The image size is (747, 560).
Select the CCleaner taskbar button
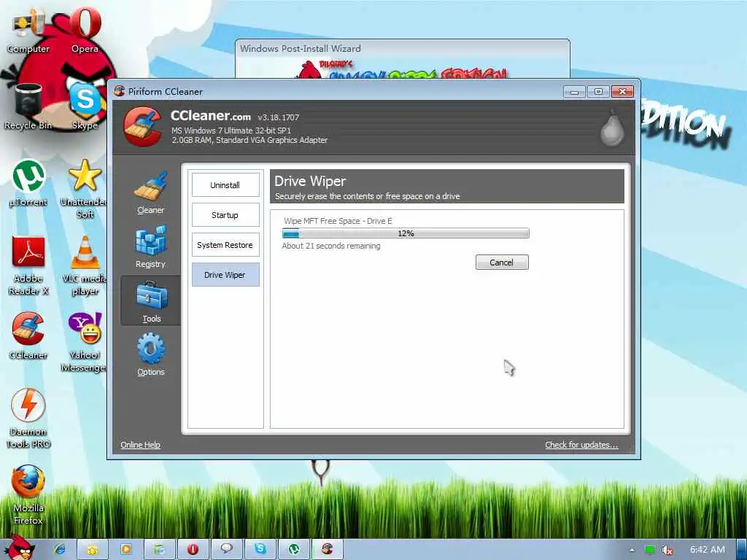click(328, 549)
